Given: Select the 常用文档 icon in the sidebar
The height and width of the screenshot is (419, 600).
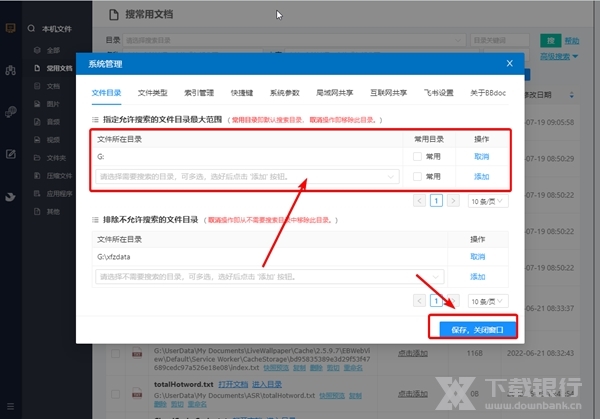Looking at the screenshot, I should pyautogui.click(x=37, y=68).
